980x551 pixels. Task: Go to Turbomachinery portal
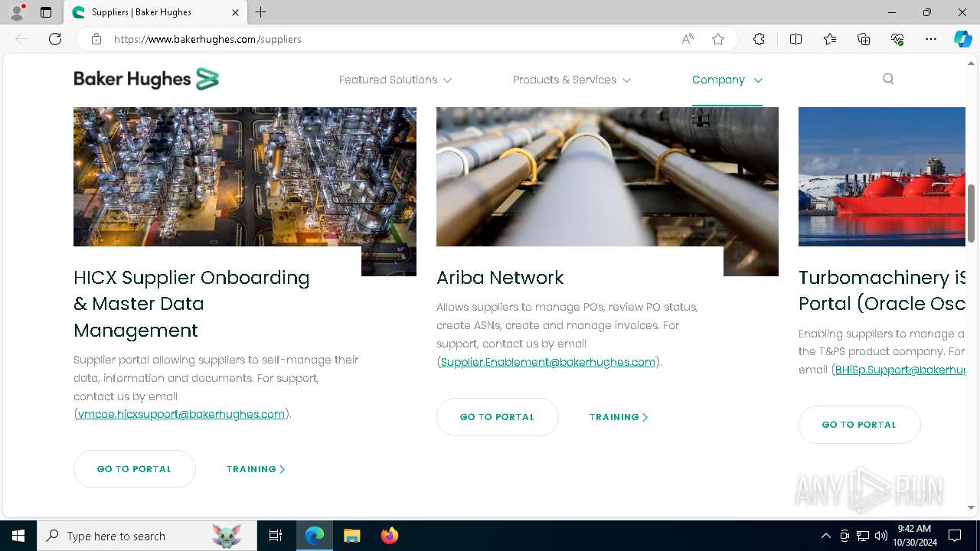click(x=860, y=425)
